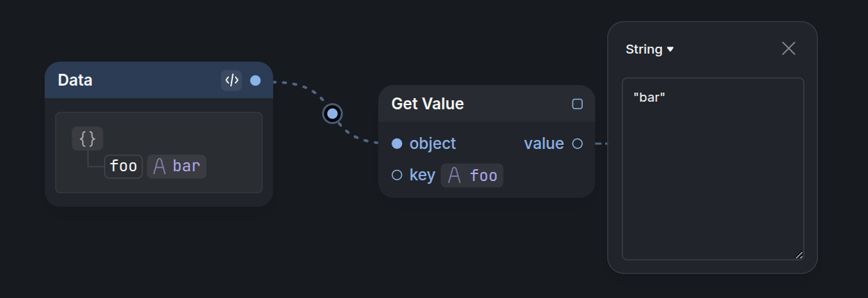This screenshot has height=298, width=868.
Task: Click the filled object input port
Action: 396,143
